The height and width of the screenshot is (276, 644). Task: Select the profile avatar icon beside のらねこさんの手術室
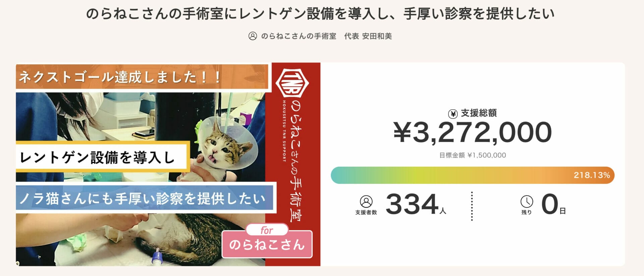pyautogui.click(x=253, y=36)
